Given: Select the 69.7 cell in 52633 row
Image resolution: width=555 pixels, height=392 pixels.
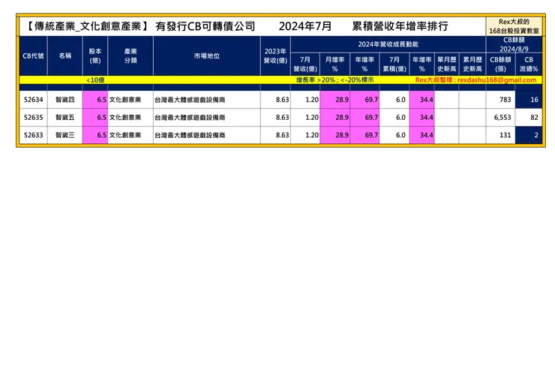Looking at the screenshot, I should coord(364,135).
